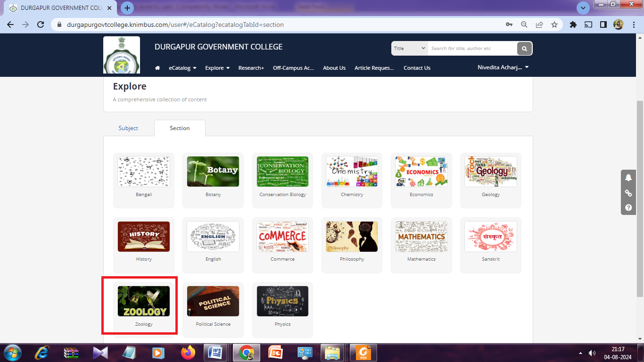Expand the Explore navigation dropdown
The height and width of the screenshot is (362, 644).
tap(217, 68)
